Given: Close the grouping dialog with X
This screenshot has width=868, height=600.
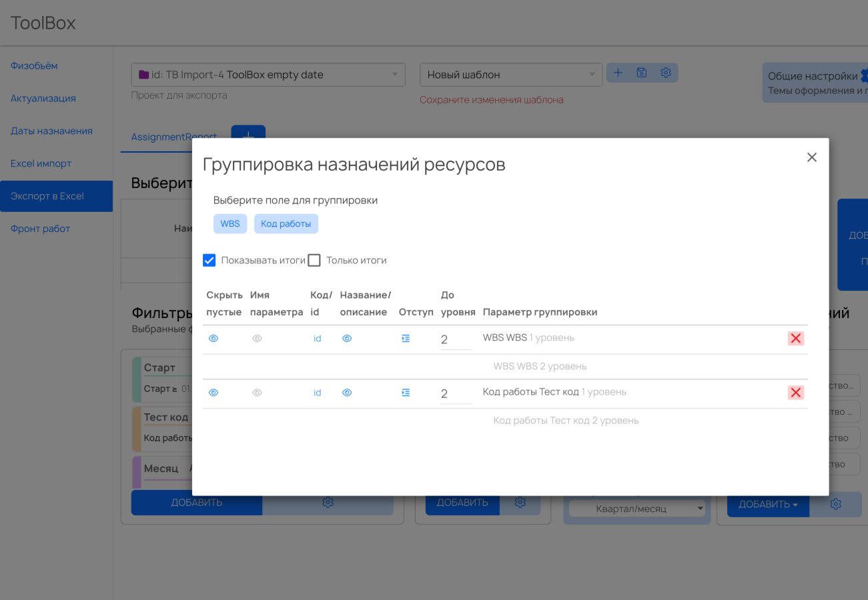Looking at the screenshot, I should [x=811, y=157].
